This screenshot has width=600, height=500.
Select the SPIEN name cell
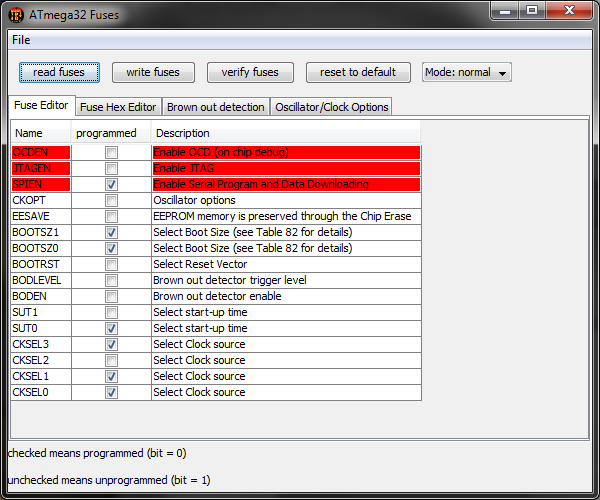[41, 184]
